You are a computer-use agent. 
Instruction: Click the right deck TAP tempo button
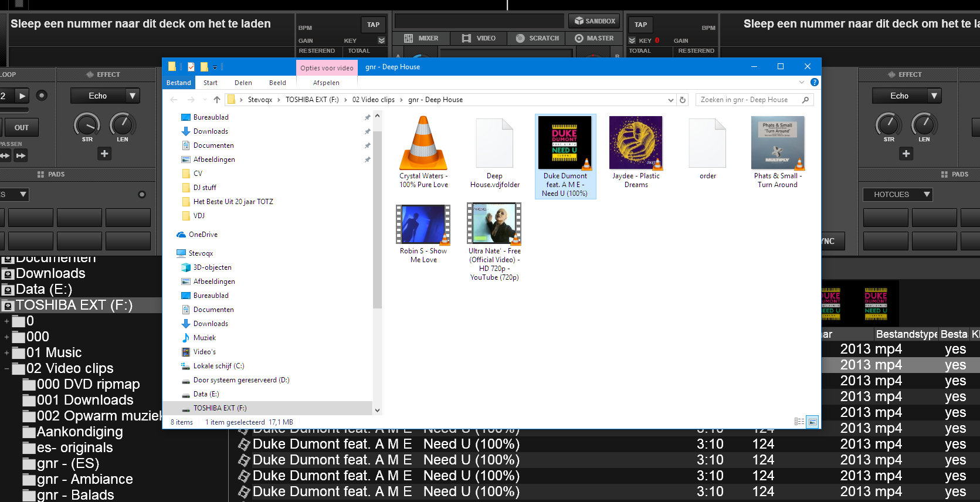[x=640, y=25]
